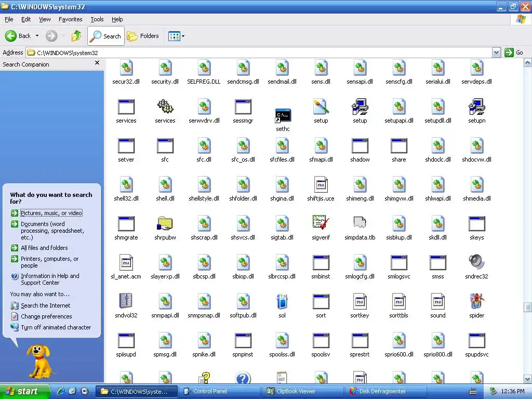The width and height of the screenshot is (532, 399).
Task: Expand the Address bar dropdown
Action: coord(496,52)
